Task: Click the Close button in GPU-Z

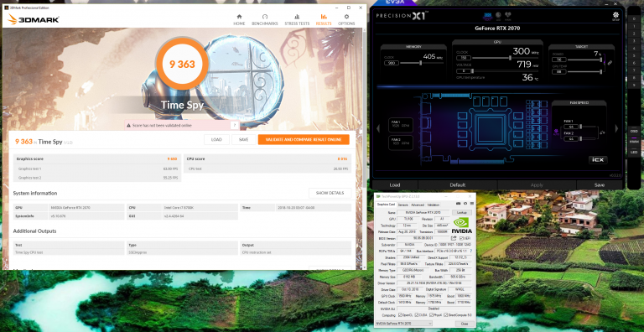Action: coord(464,324)
